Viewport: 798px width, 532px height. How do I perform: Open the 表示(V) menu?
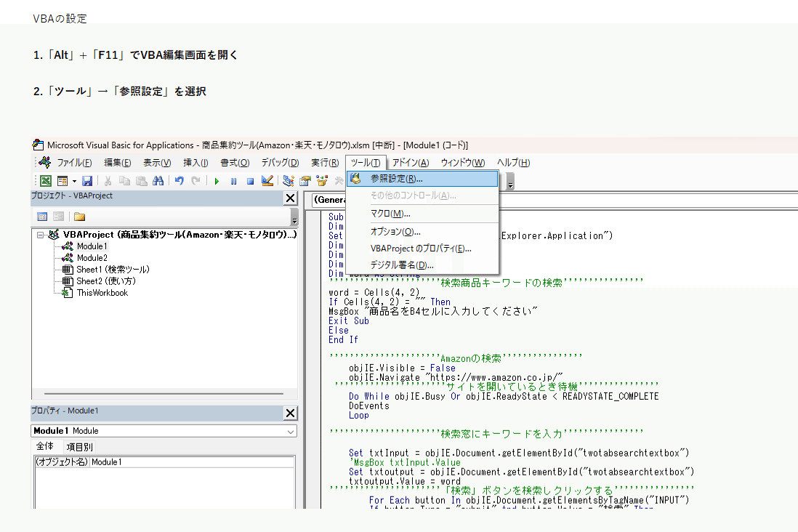click(x=157, y=162)
